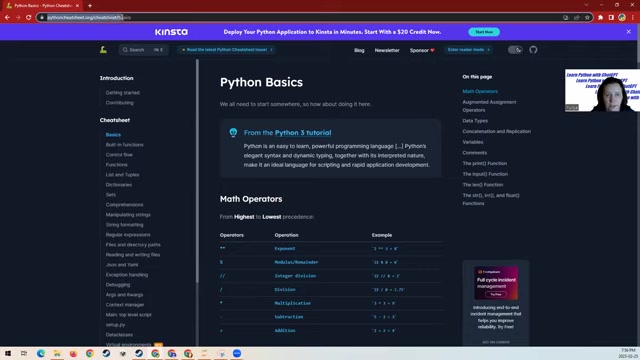Open List and Tuples in the sidebar
This screenshot has width=640, height=360.
(122, 175)
